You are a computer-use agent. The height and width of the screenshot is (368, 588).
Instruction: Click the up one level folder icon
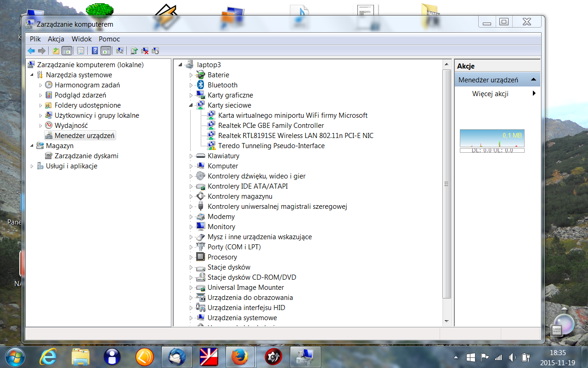pos(56,51)
